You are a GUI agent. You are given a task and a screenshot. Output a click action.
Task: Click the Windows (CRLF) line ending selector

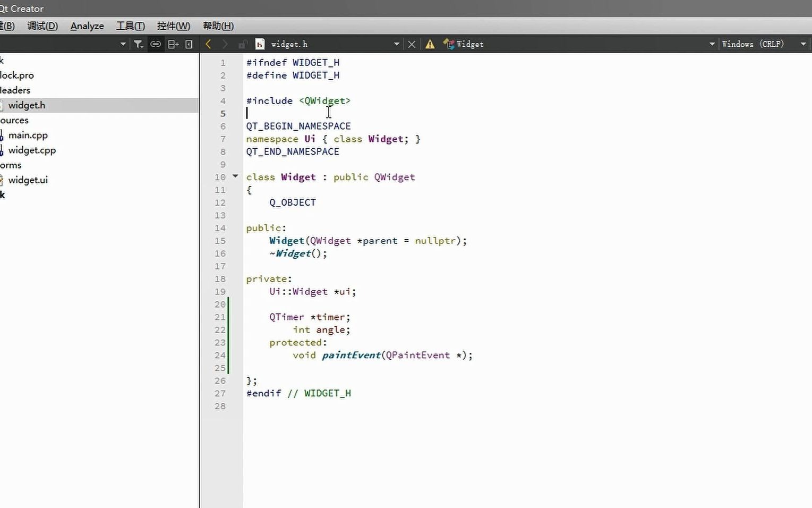(753, 44)
